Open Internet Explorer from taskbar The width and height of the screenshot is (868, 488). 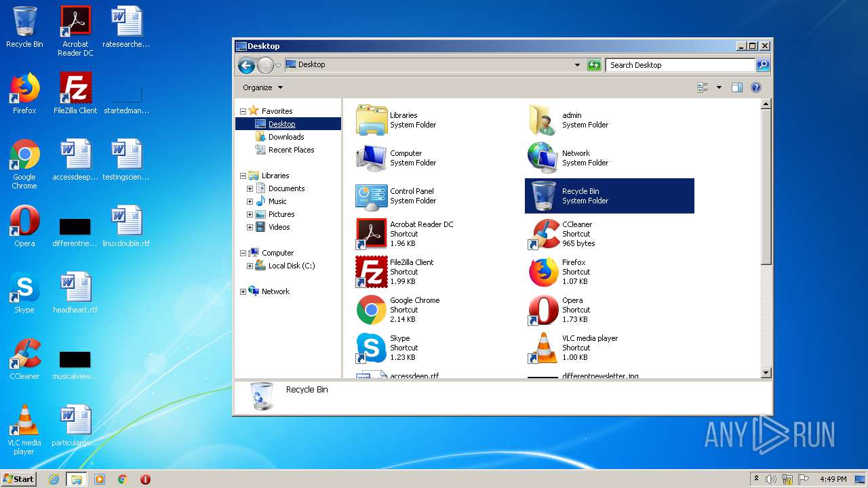[x=54, y=479]
